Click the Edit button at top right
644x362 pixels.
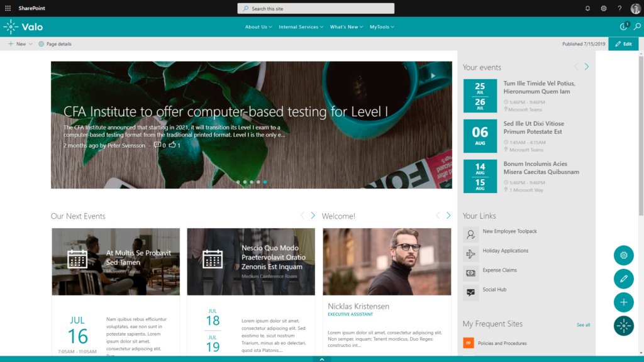pos(625,43)
